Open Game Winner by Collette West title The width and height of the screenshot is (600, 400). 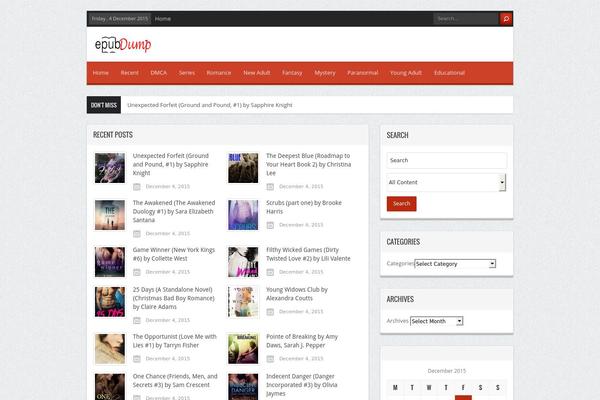coord(174,254)
